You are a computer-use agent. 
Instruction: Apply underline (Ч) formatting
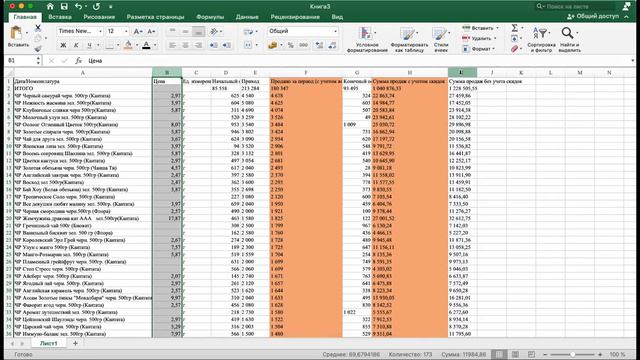[89, 45]
